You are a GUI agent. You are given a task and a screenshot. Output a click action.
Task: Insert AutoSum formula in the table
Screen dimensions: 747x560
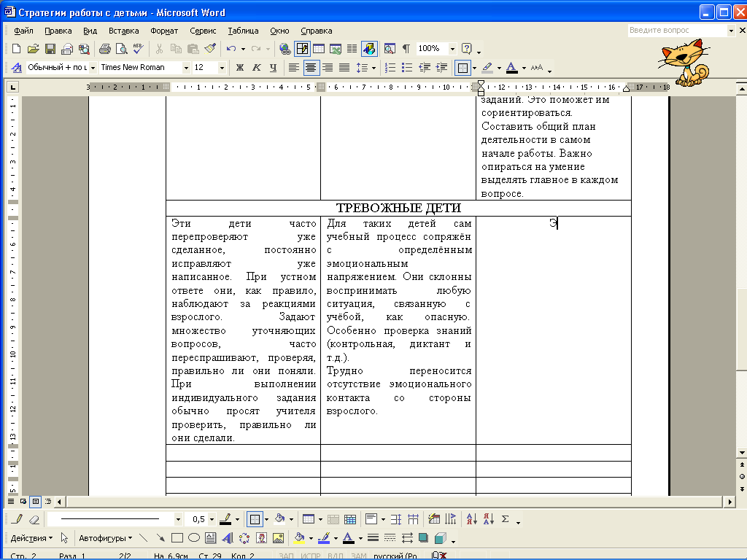(506, 519)
